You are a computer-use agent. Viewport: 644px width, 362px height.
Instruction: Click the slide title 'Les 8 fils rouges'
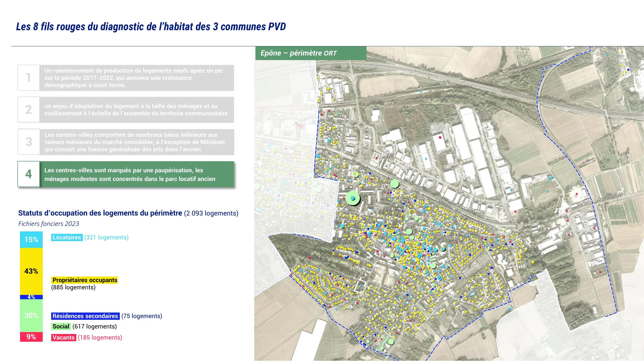pos(151,27)
